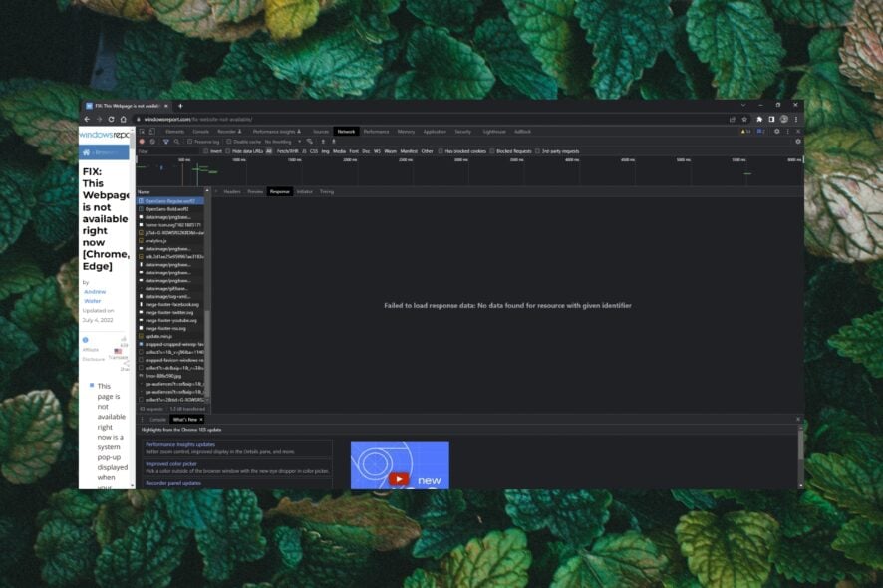Open DevTools settings gear
Screen dimensions: 883x588
coord(776,131)
